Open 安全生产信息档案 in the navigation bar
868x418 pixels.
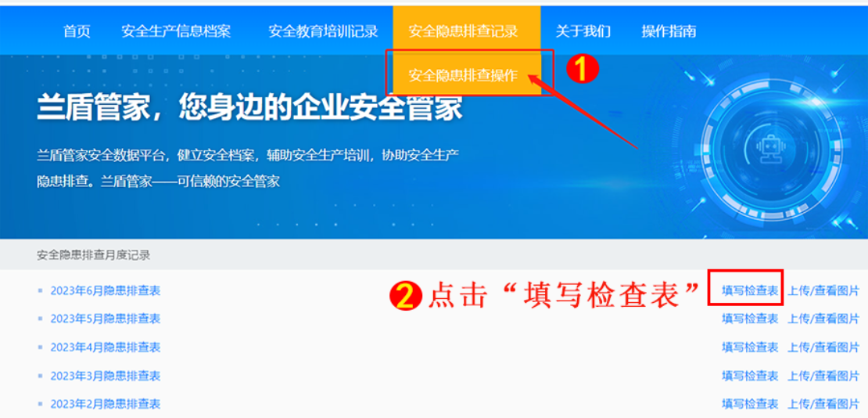tap(176, 31)
